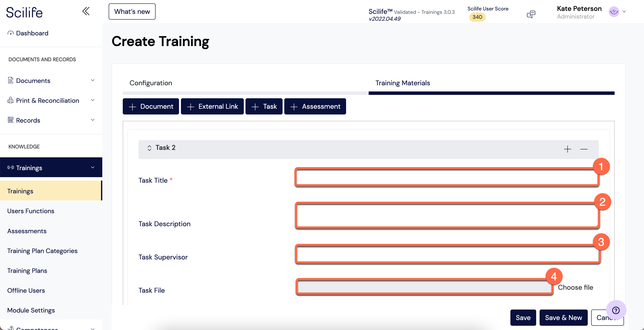
Task: Click the Records list icon
Action: (x=10, y=120)
